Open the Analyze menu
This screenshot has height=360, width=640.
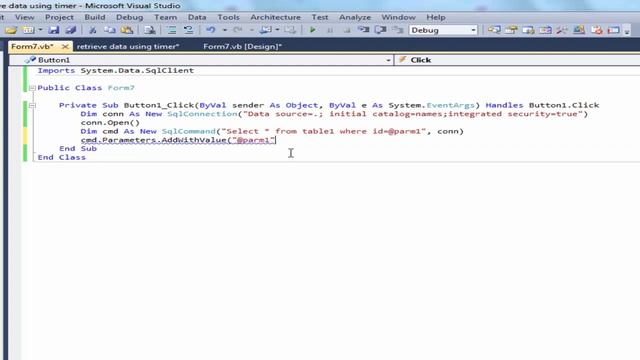click(355, 17)
